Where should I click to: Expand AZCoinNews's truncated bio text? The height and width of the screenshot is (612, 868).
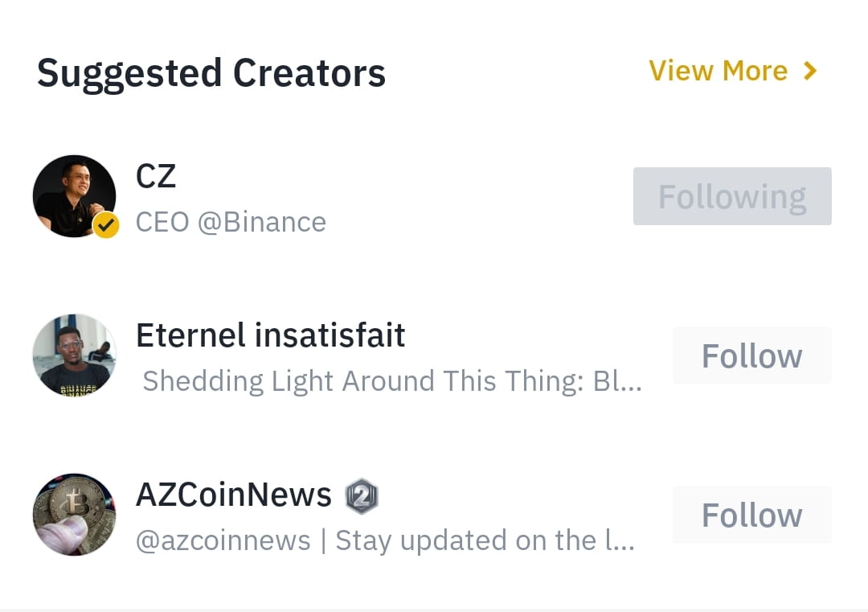pyautogui.click(x=386, y=540)
